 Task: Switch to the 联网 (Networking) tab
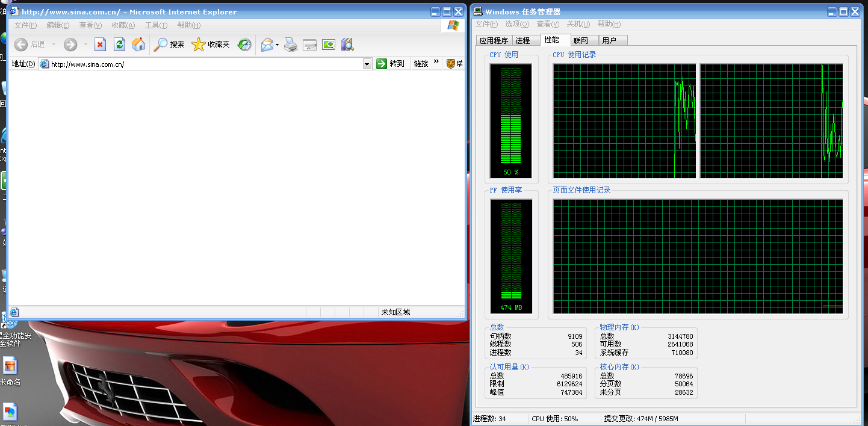pos(581,40)
